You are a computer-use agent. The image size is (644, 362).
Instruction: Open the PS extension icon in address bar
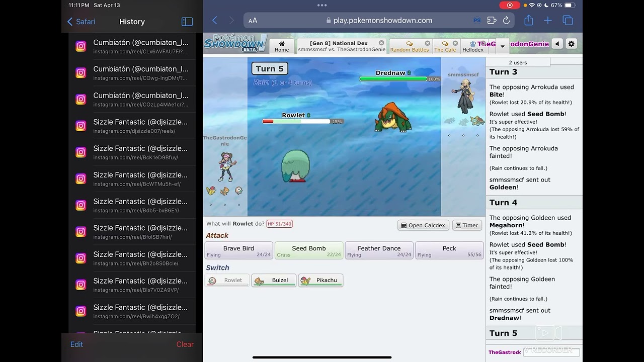477,21
